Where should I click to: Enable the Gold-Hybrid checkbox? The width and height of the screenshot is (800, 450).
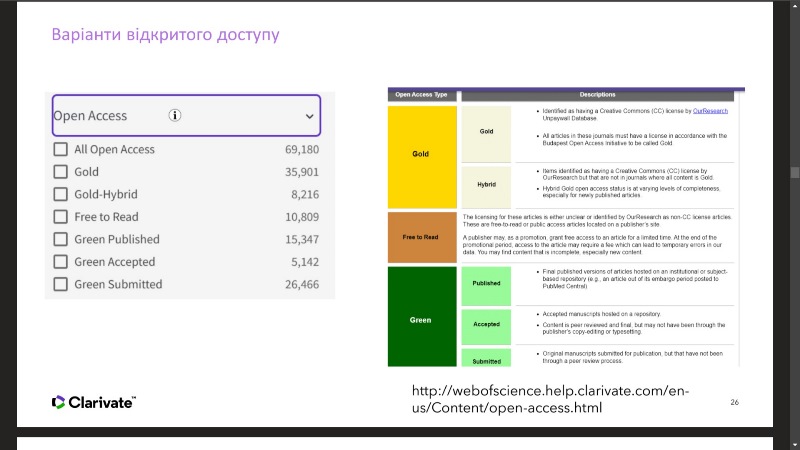pos(61,194)
